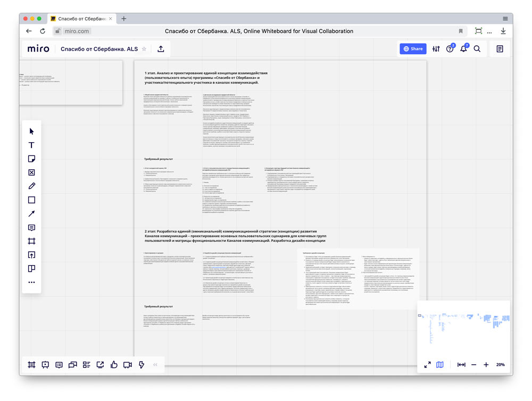
Task: Send a thumbs-up reaction
Action: (114, 365)
